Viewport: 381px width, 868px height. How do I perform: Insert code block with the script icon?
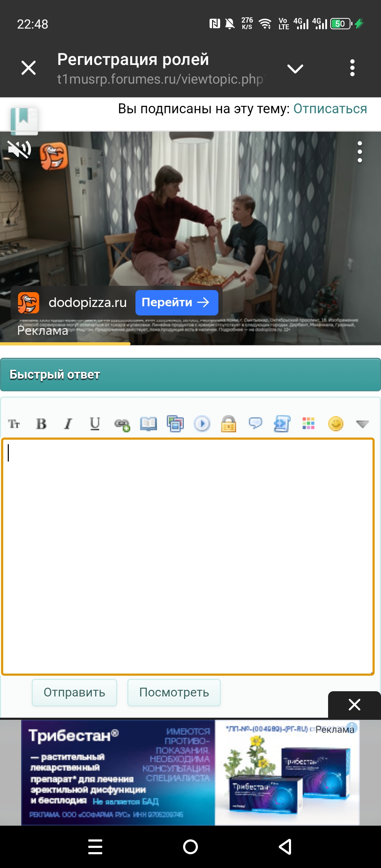(282, 423)
